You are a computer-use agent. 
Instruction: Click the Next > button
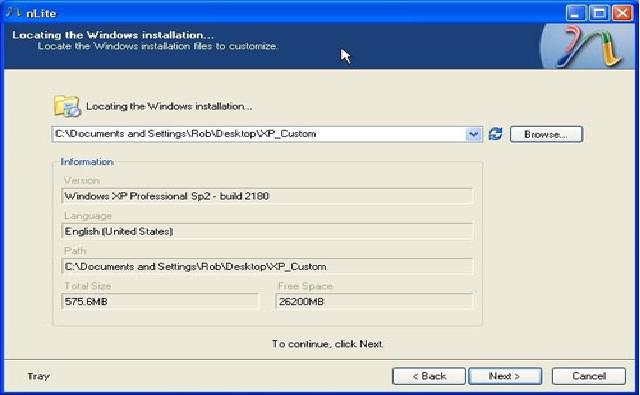(505, 376)
